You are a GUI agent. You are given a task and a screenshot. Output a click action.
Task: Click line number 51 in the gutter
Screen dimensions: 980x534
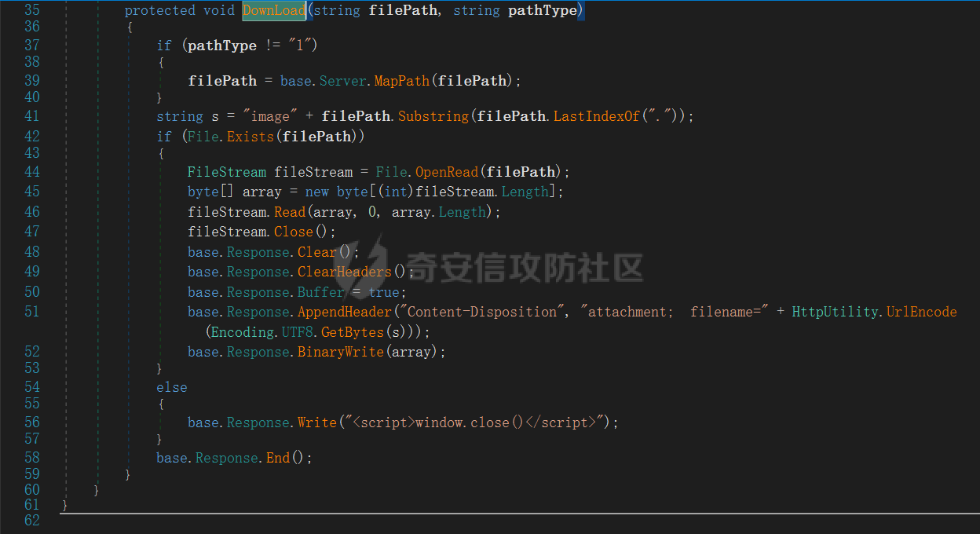32,311
